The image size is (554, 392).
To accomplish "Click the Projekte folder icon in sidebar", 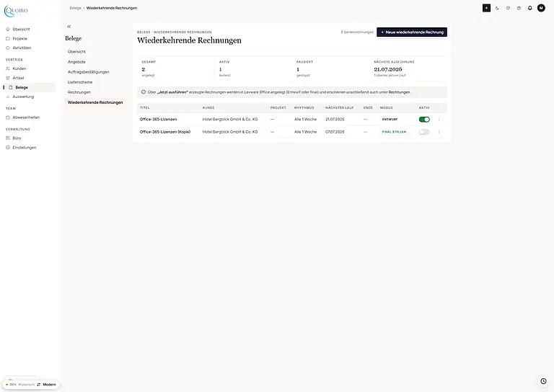I will (8, 39).
